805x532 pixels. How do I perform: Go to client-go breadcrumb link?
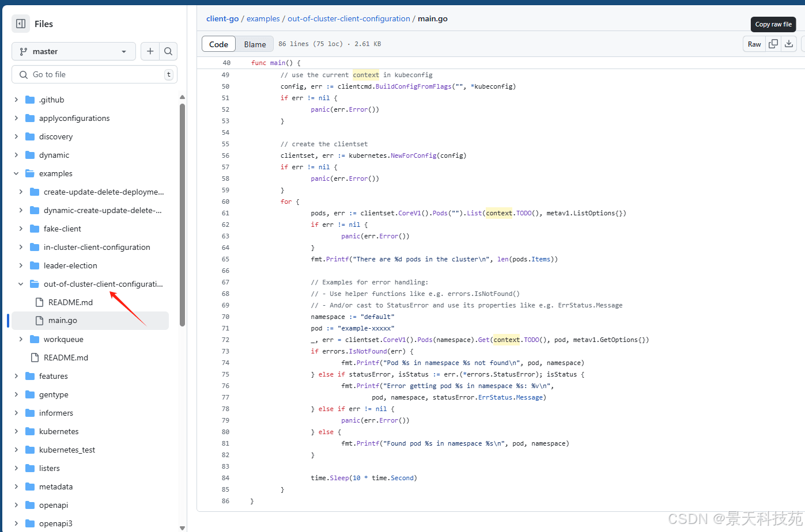point(222,18)
